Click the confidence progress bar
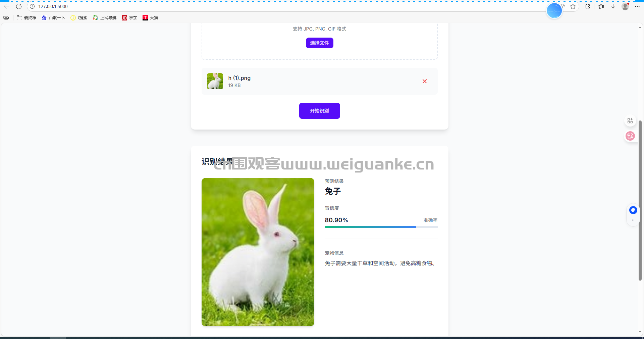 pos(381,227)
